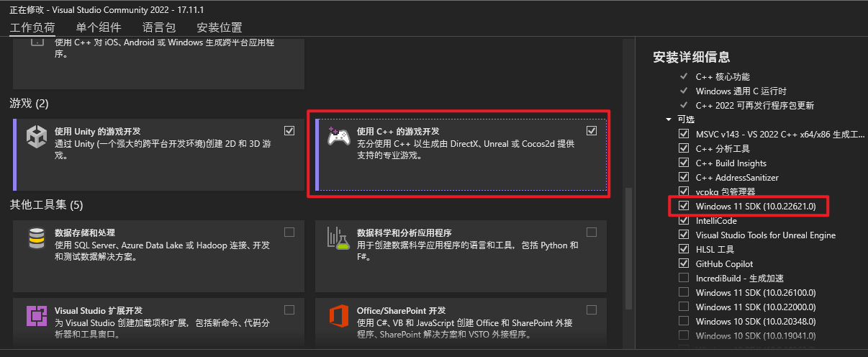Check Visual Studio 扩展开发 workload checkbox
Screen dimensions: 868x357
[289, 310]
